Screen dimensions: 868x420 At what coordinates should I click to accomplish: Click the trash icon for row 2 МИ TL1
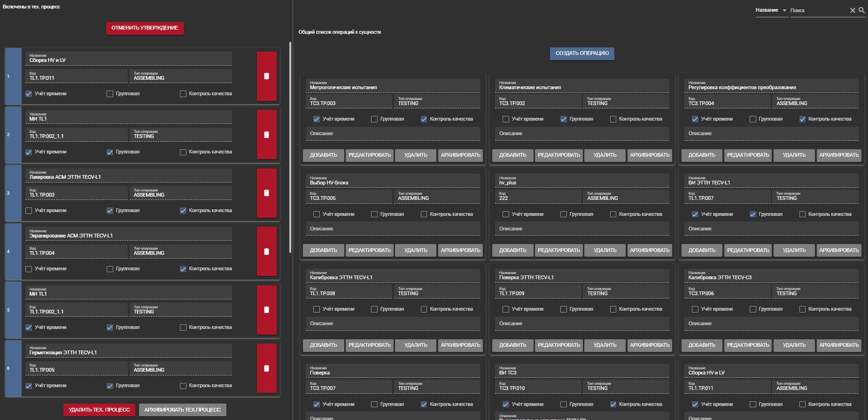[x=266, y=135]
